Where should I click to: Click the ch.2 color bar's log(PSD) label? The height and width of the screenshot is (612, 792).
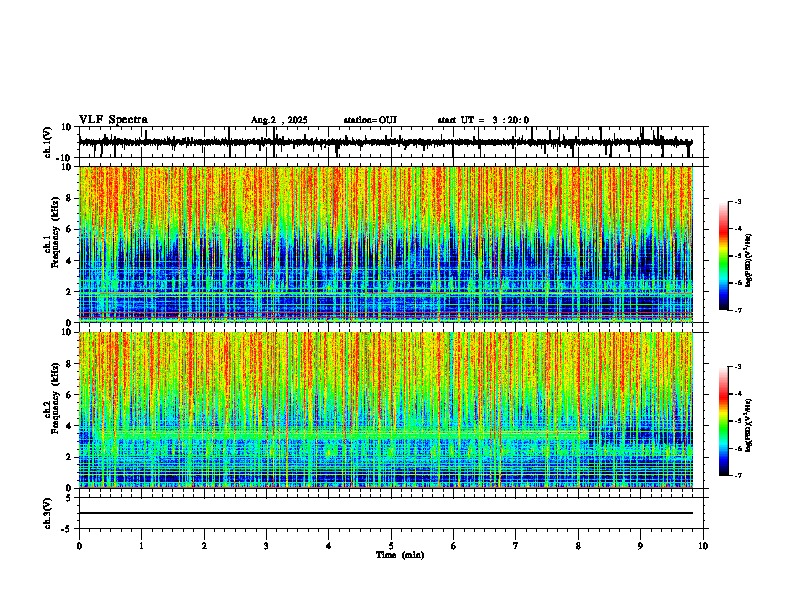click(748, 425)
